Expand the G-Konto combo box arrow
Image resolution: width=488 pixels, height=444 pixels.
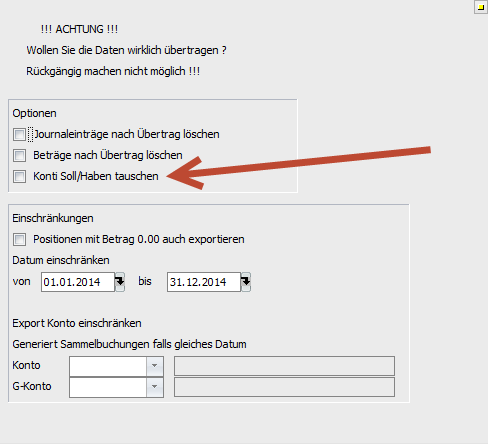coord(154,387)
